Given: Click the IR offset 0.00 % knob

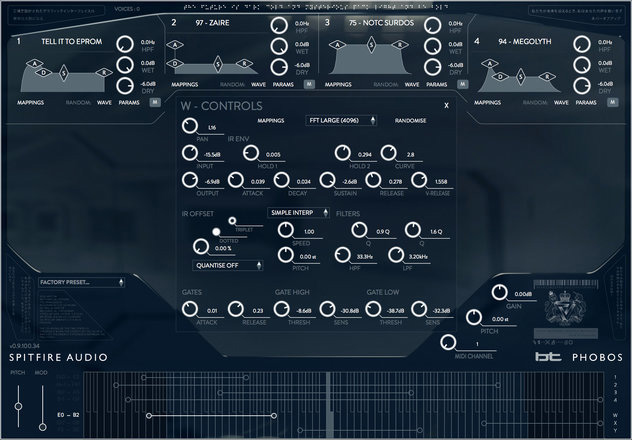Looking at the screenshot, I should [200, 247].
